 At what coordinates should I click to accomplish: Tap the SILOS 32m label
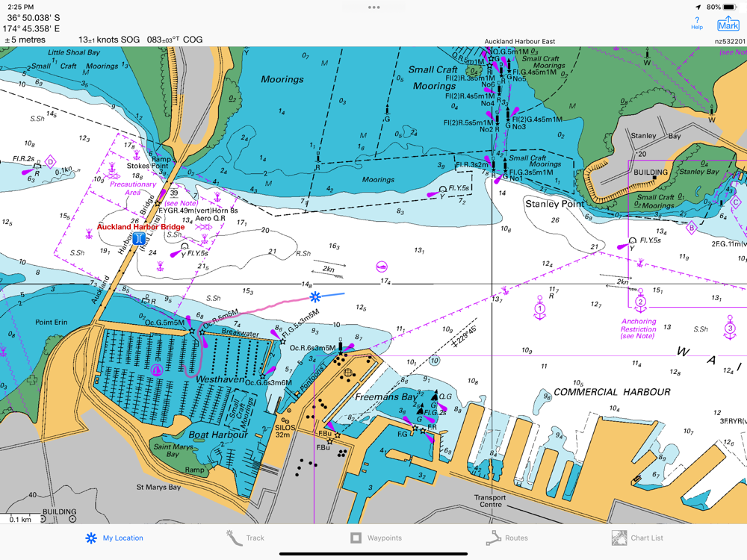click(x=285, y=431)
